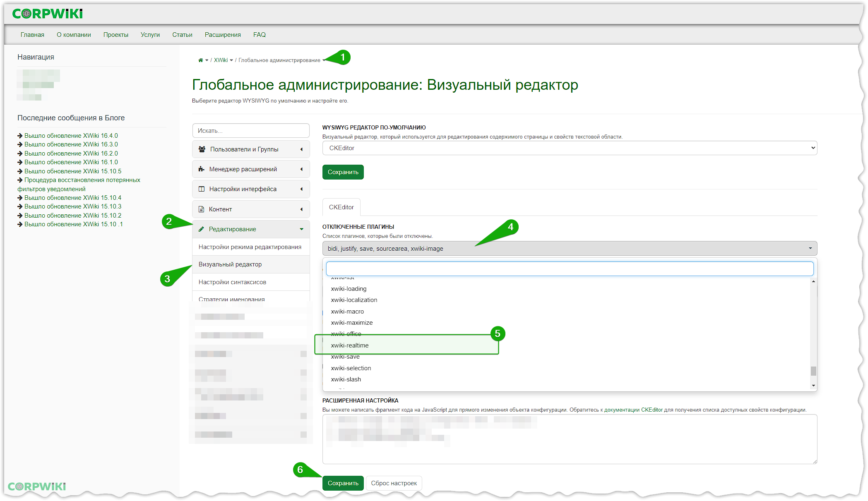The image size is (868, 501).
Task: Click the admin search field Искать...
Action: point(251,131)
